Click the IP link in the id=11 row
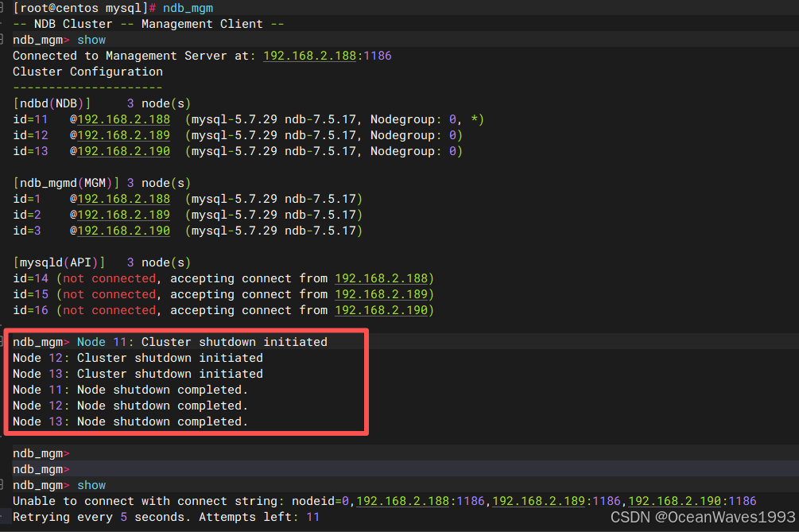The image size is (799, 532). (123, 119)
